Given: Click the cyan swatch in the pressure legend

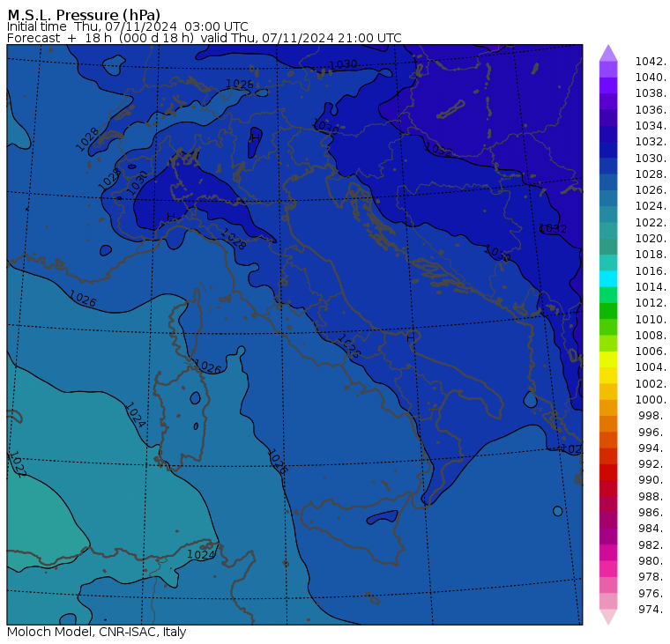Looking at the screenshot, I should (x=608, y=279).
